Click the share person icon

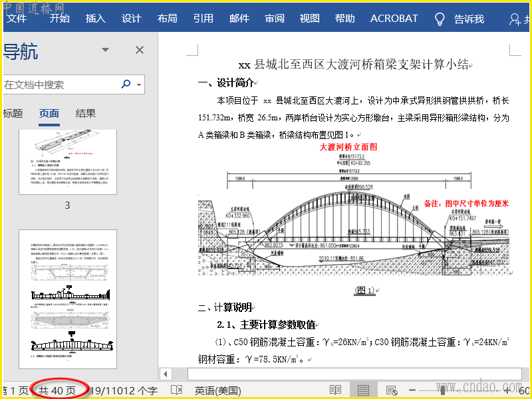515,19
